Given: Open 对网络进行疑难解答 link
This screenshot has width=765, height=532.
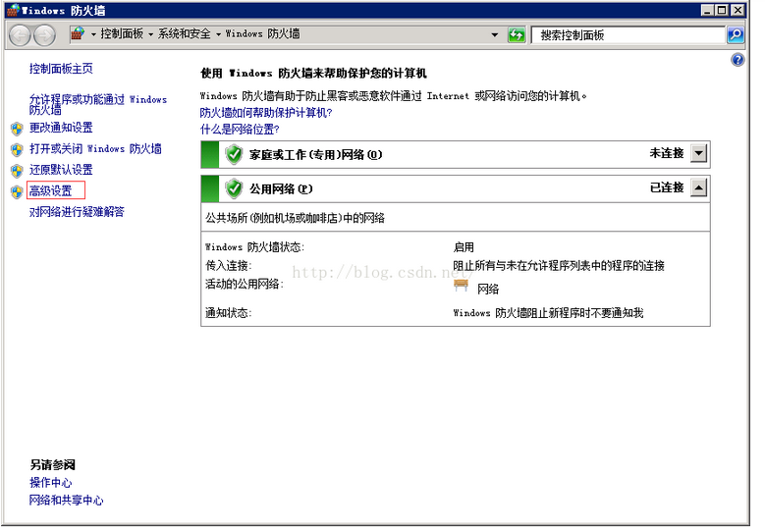Looking at the screenshot, I should tap(77, 212).
